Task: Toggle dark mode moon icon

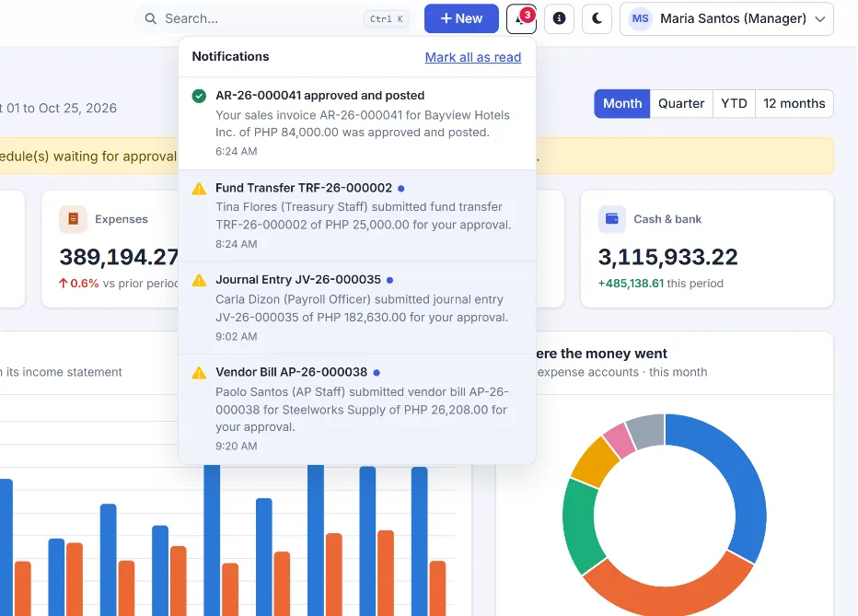Action: pyautogui.click(x=597, y=18)
